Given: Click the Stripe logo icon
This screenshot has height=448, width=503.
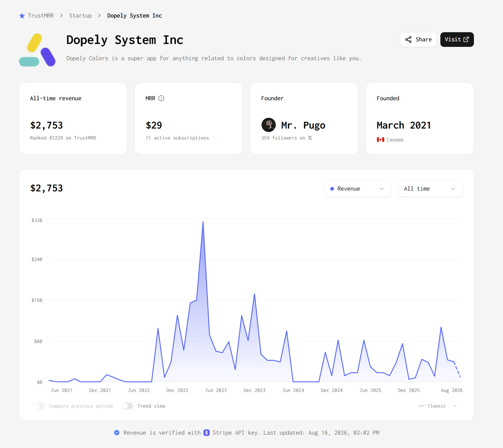Looking at the screenshot, I should coord(207,433).
